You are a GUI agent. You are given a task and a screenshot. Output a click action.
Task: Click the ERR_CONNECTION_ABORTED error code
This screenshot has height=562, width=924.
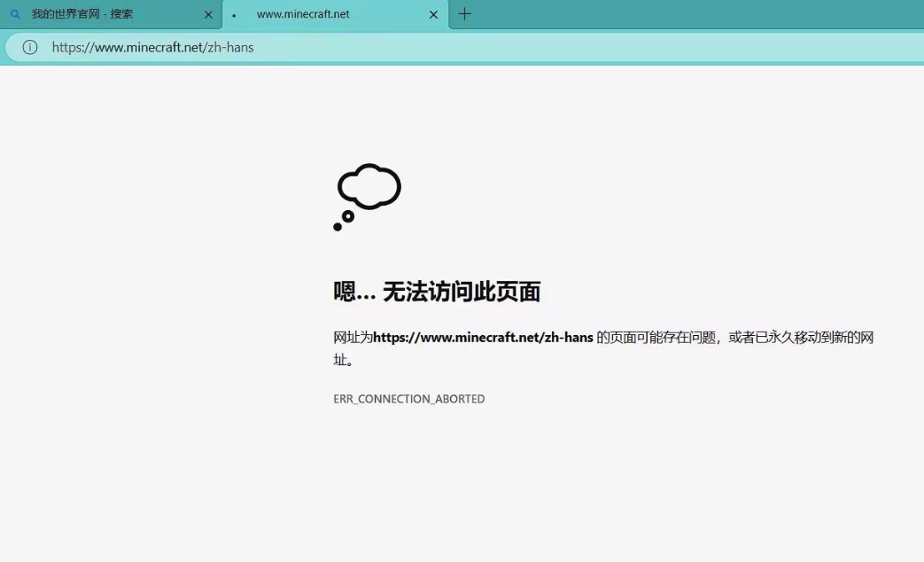409,399
